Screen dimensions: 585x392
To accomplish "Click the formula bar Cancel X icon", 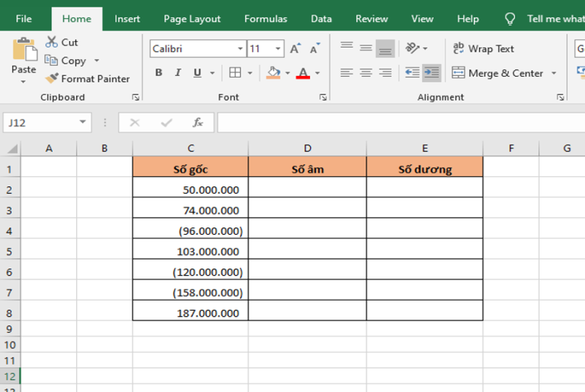I will [135, 122].
